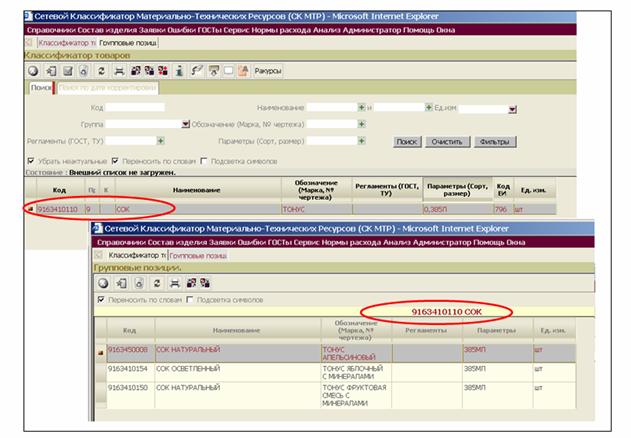Switch to Классификатор tab in lower window
Image resolution: width=631 pixels, height=438 pixels.
[137, 255]
